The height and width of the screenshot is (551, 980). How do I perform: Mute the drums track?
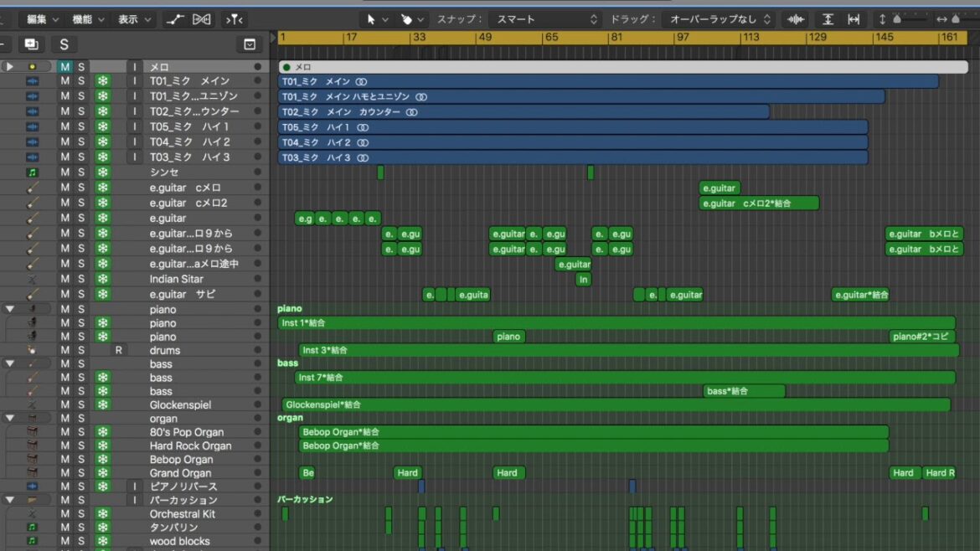point(65,350)
